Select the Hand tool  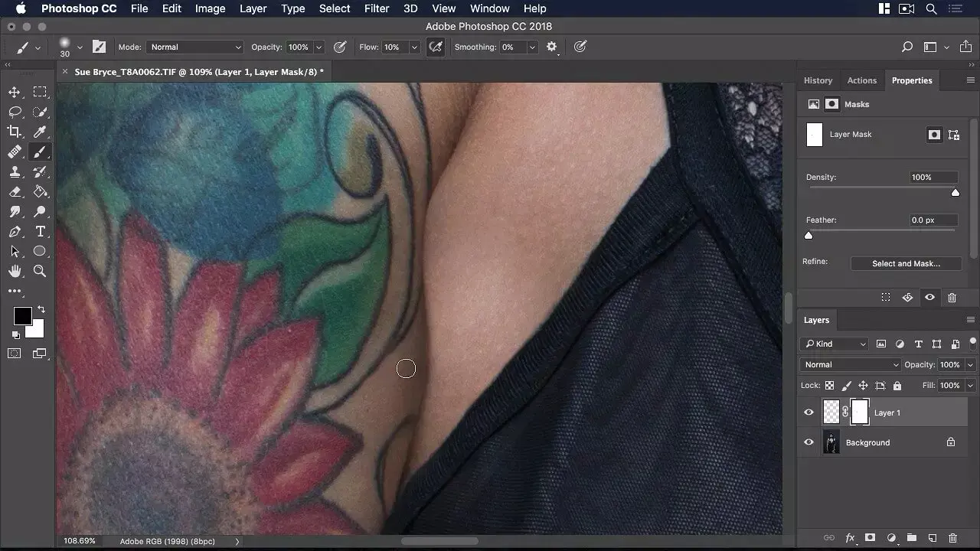(15, 271)
